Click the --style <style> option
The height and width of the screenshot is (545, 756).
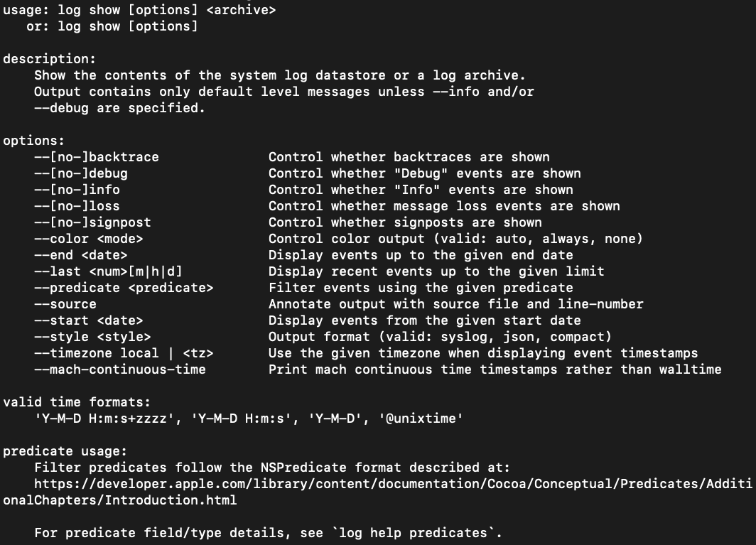point(92,337)
